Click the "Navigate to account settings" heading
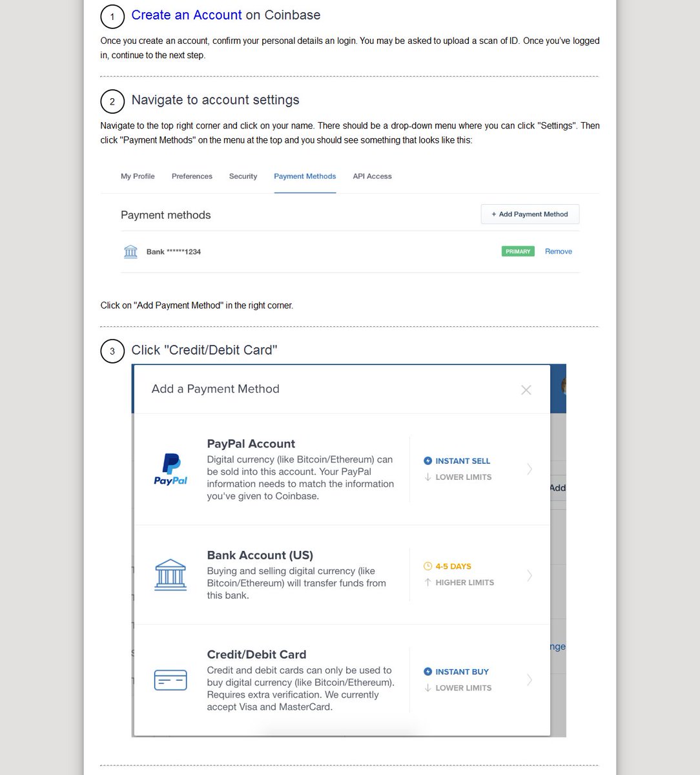 coord(215,100)
